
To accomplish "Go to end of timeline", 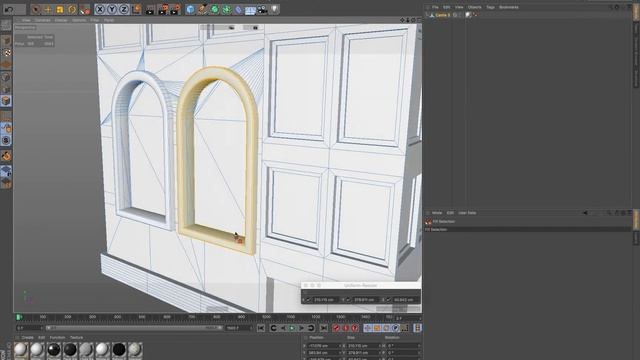I will pyautogui.click(x=324, y=328).
